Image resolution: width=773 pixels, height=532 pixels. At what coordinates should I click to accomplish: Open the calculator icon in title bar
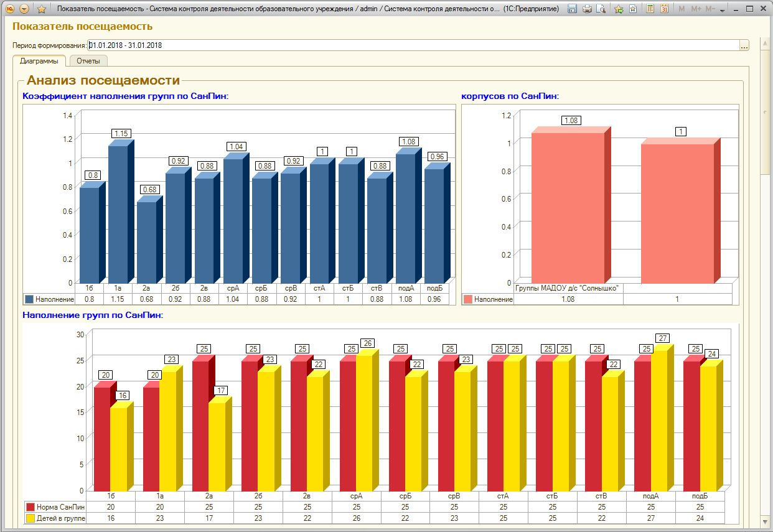click(x=650, y=9)
